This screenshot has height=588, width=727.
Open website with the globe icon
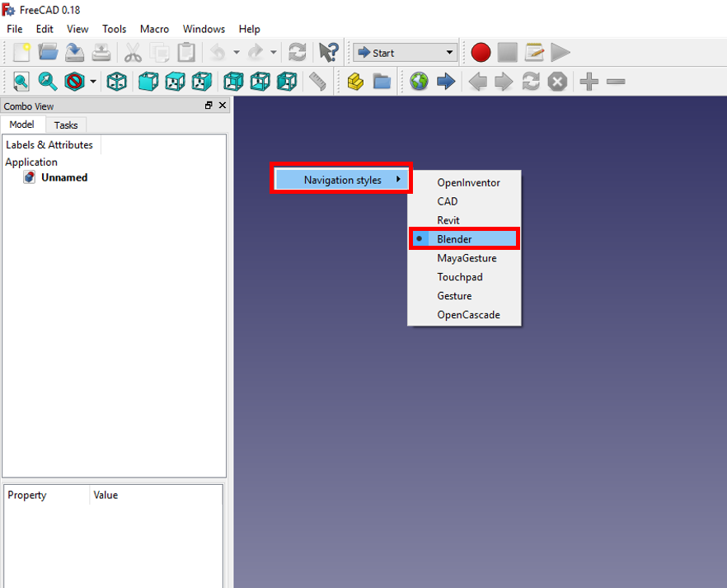click(x=419, y=82)
